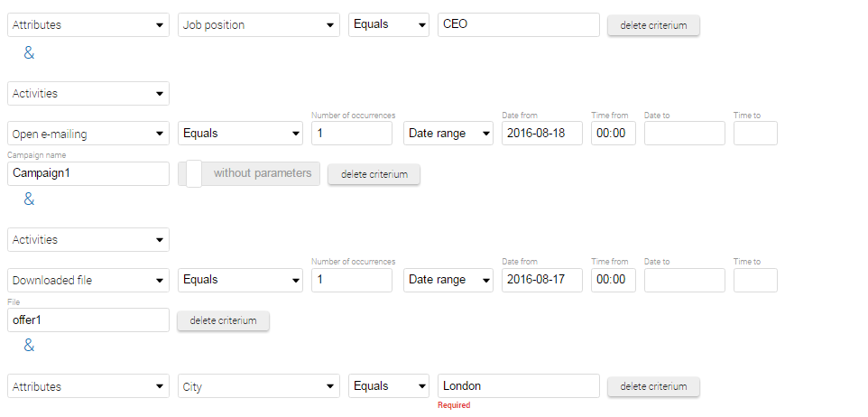Click the Campaign name input field
Screen dimensions: 868x417
(x=88, y=173)
